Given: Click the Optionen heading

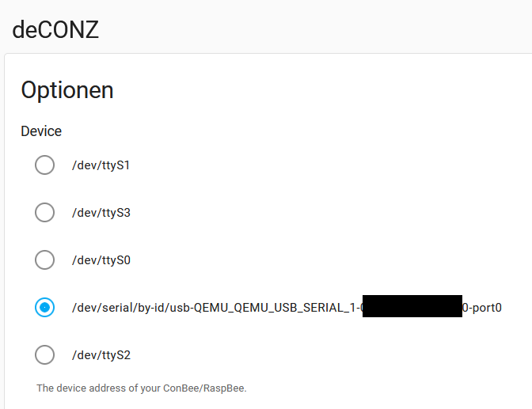Looking at the screenshot, I should click(67, 90).
